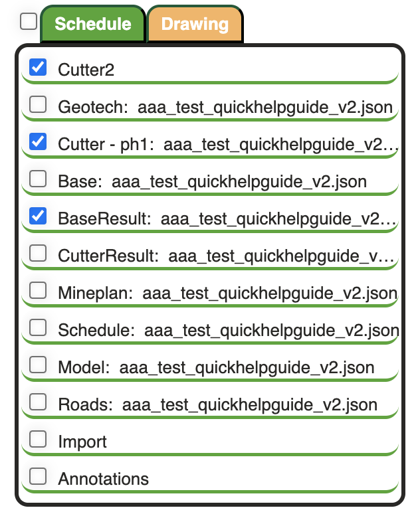Check the Base layer checkbox

39,179
